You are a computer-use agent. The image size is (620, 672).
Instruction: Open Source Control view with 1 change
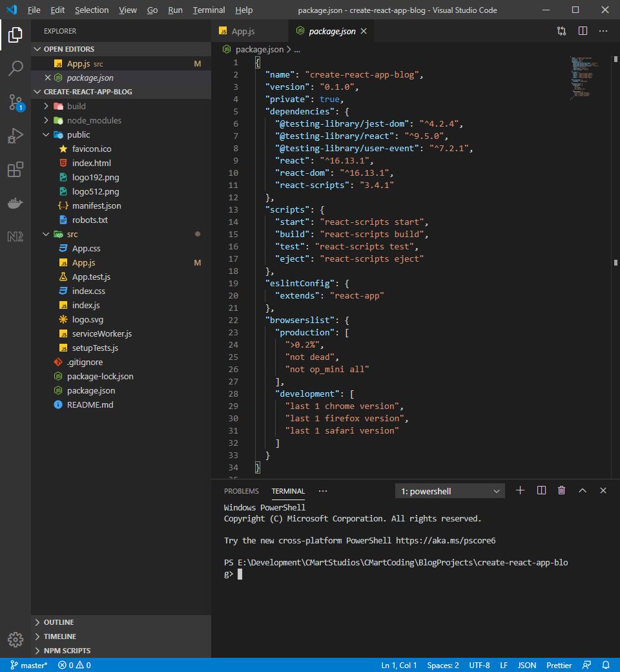pos(16,103)
